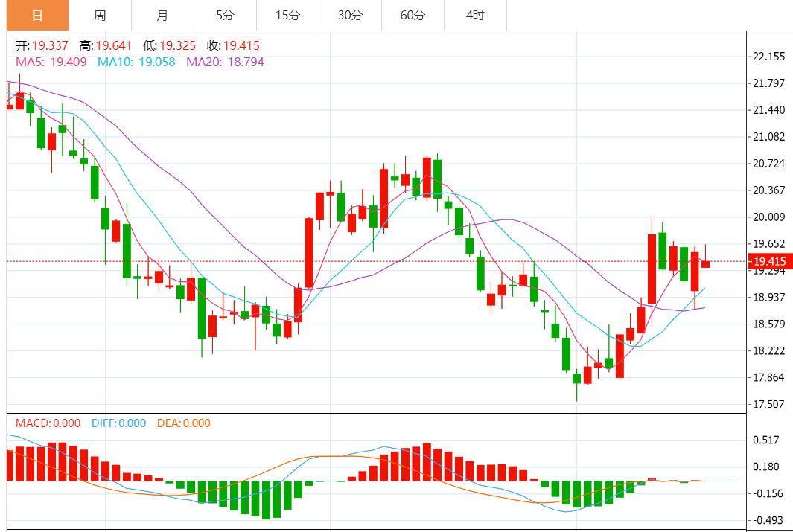Open the 4时 timeframe tab
This screenshot has width=793, height=532.
click(475, 16)
